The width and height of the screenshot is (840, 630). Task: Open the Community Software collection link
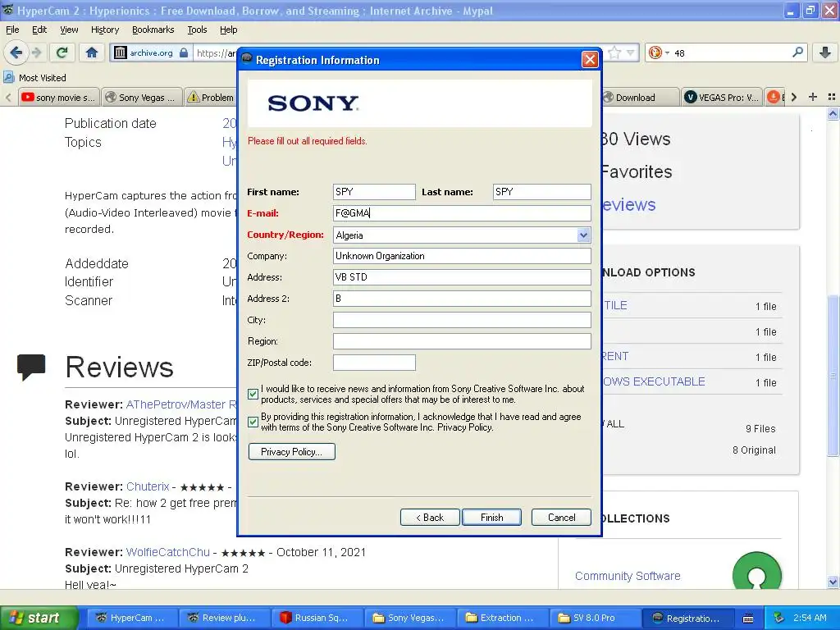(628, 576)
